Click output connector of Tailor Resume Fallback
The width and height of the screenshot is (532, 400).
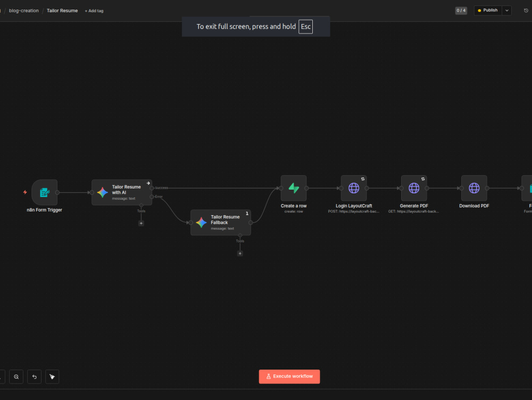(251, 223)
